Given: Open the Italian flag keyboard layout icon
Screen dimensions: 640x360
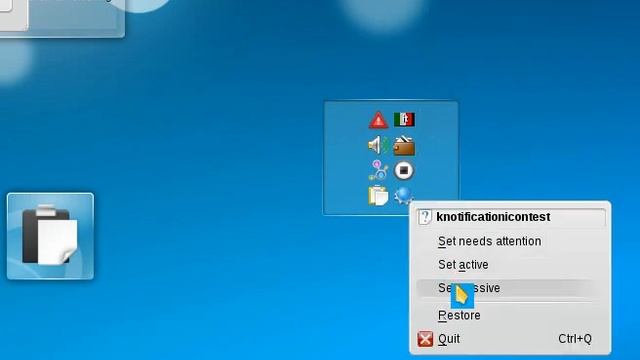Looking at the screenshot, I should point(404,120).
